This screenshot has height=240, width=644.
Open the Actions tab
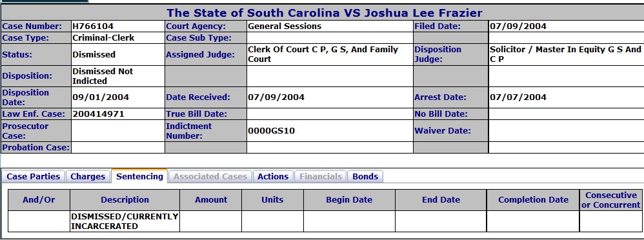pyautogui.click(x=273, y=176)
